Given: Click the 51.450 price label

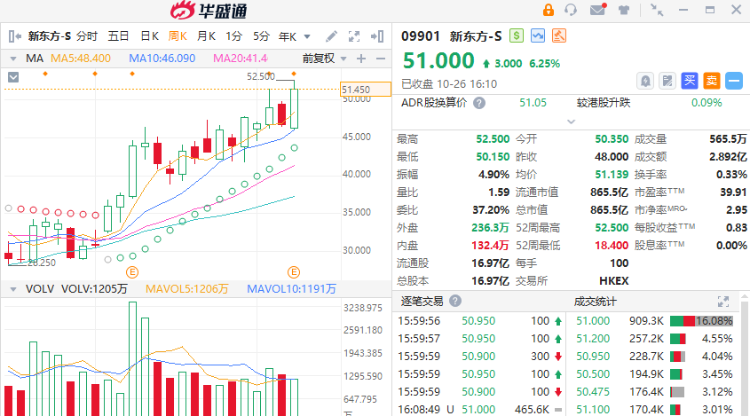Looking at the screenshot, I should pyautogui.click(x=366, y=89).
